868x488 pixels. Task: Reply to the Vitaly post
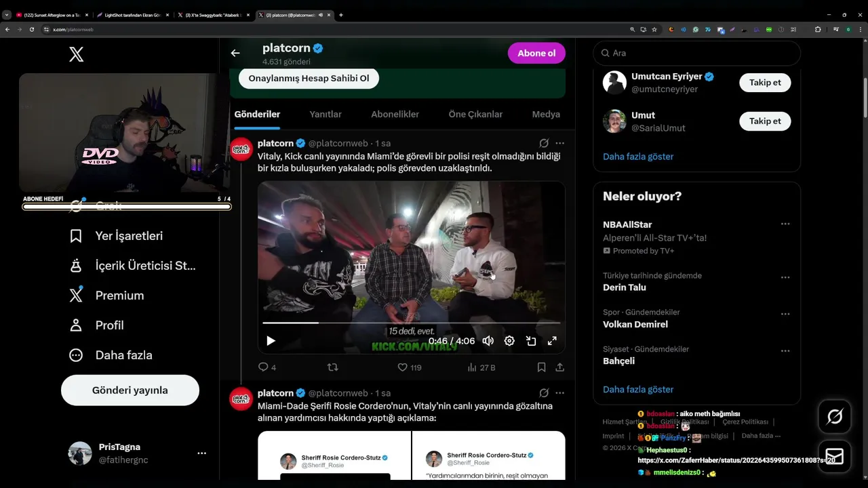[267, 367]
